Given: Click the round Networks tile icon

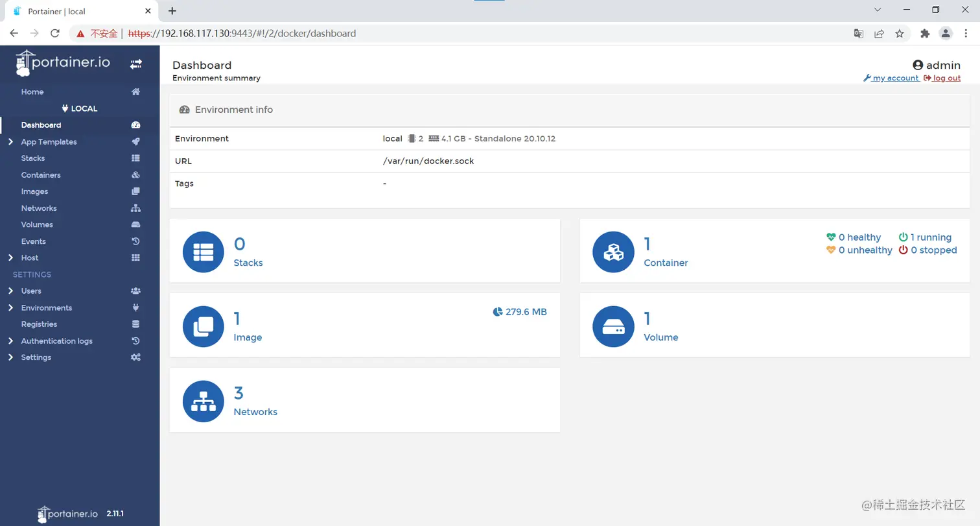Looking at the screenshot, I should pyautogui.click(x=204, y=401).
